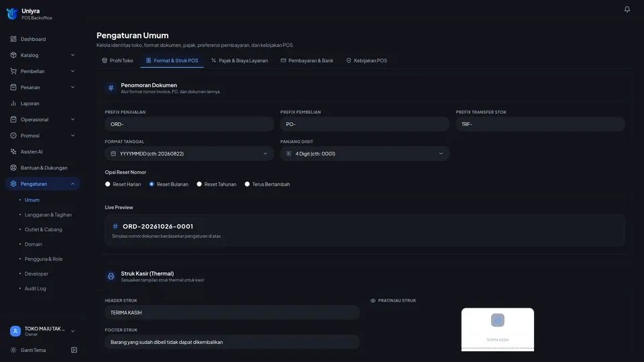Open notifications bell

click(x=627, y=9)
